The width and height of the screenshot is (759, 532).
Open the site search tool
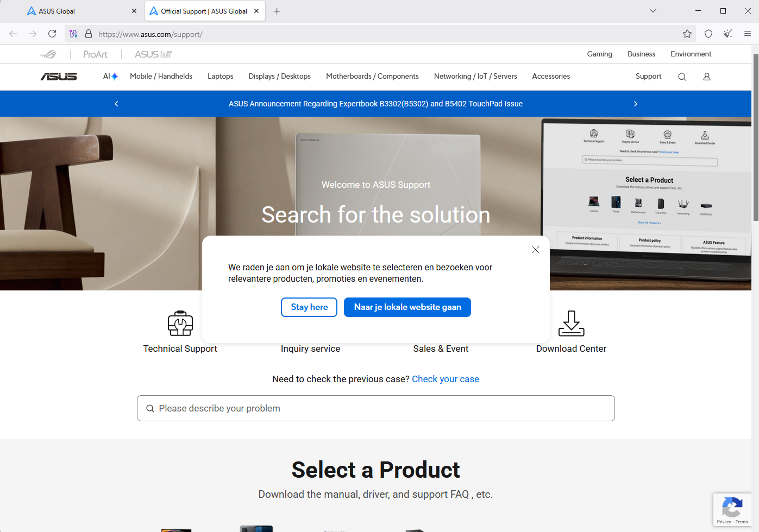pyautogui.click(x=682, y=77)
